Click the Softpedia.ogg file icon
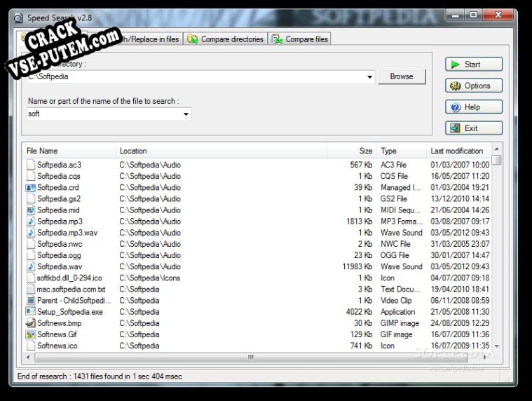This screenshot has width=532, height=401. tap(31, 255)
